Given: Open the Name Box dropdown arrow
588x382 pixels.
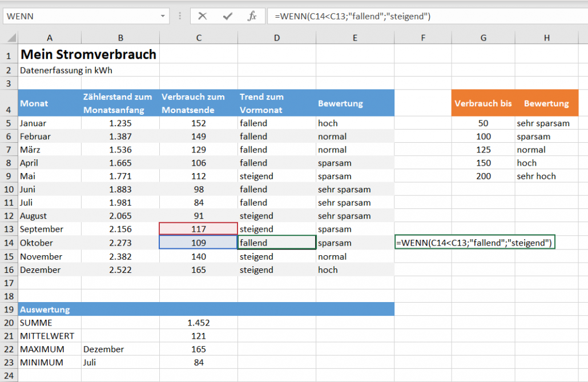Looking at the screenshot, I should (162, 16).
